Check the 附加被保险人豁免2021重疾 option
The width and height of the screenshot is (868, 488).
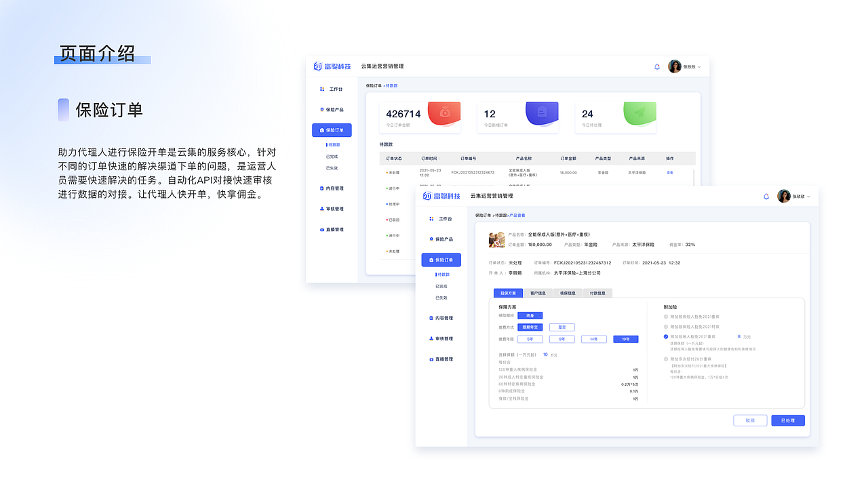(x=666, y=317)
